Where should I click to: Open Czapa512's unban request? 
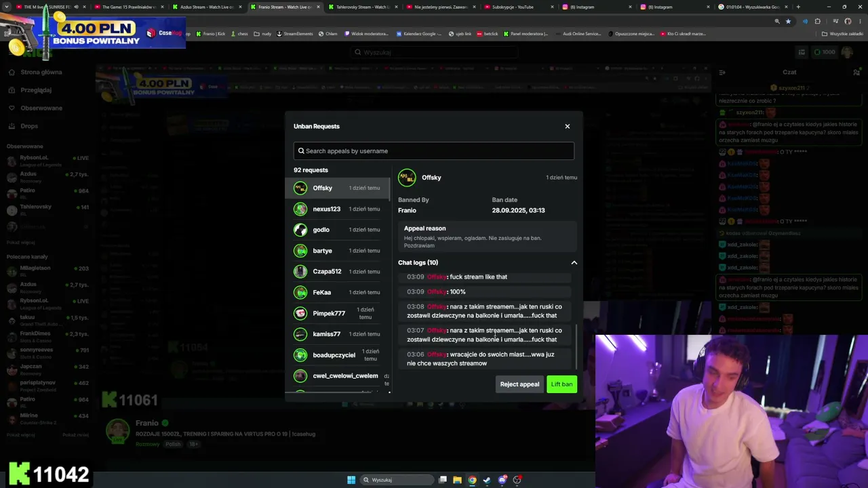pos(337,272)
